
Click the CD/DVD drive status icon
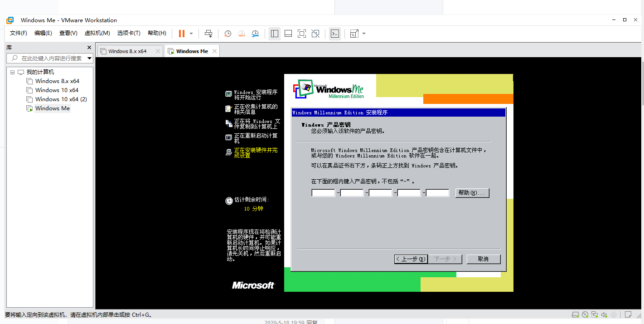tap(586, 314)
